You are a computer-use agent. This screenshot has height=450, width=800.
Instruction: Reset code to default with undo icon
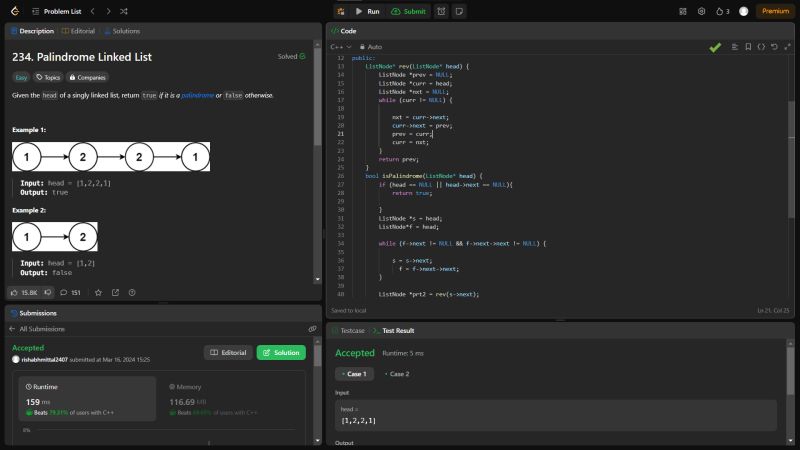(774, 47)
